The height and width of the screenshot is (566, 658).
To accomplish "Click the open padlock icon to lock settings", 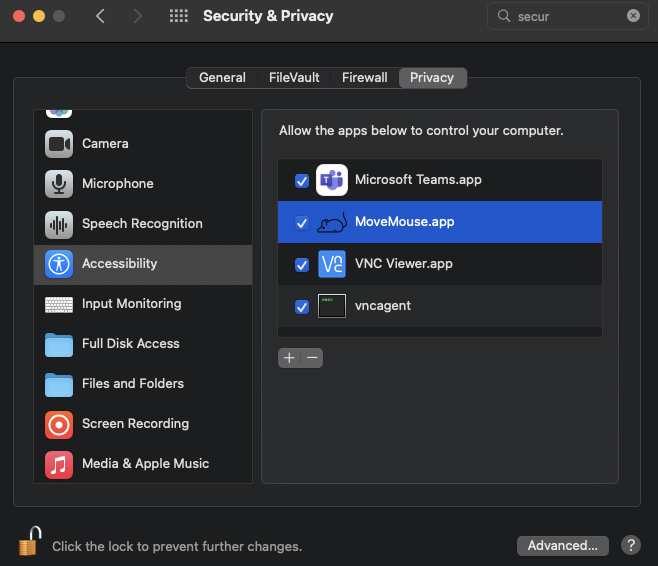I will pyautogui.click(x=30, y=541).
